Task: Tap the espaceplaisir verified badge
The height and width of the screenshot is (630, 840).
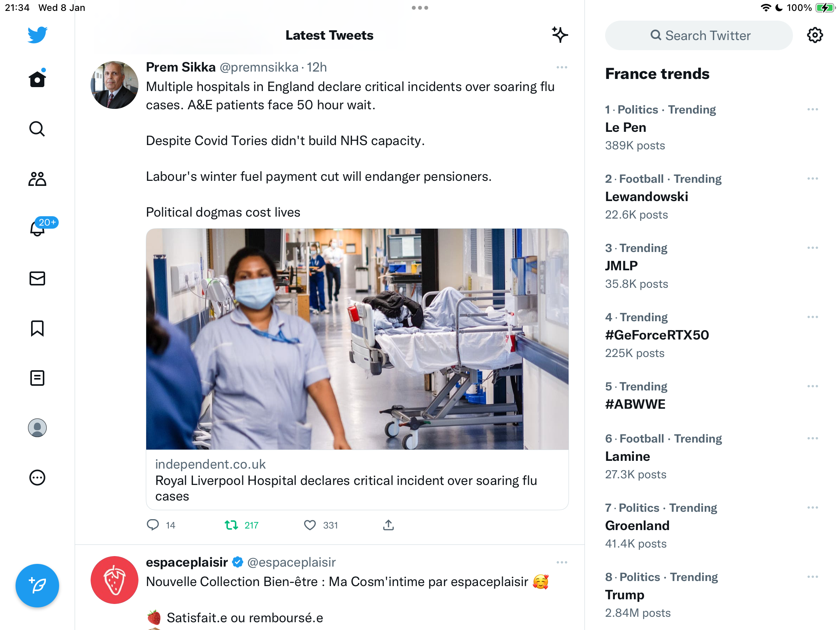Action: (x=238, y=562)
